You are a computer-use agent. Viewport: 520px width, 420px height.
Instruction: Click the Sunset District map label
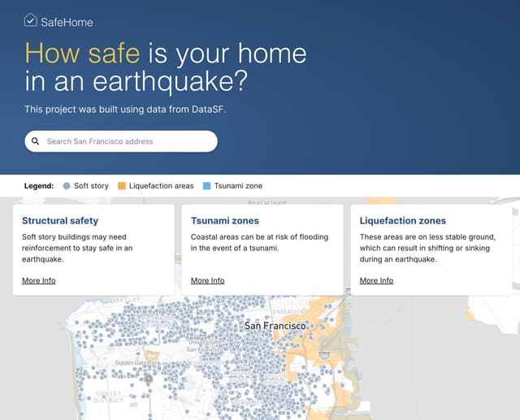(x=108, y=397)
